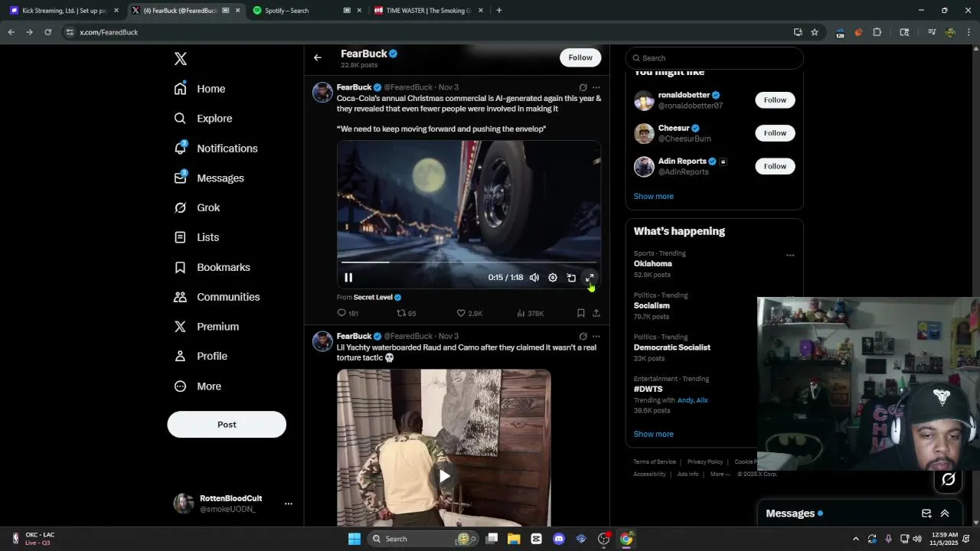This screenshot has width=980, height=551.
Task: View analytics for the Coca-Cola post
Action: coord(530,313)
